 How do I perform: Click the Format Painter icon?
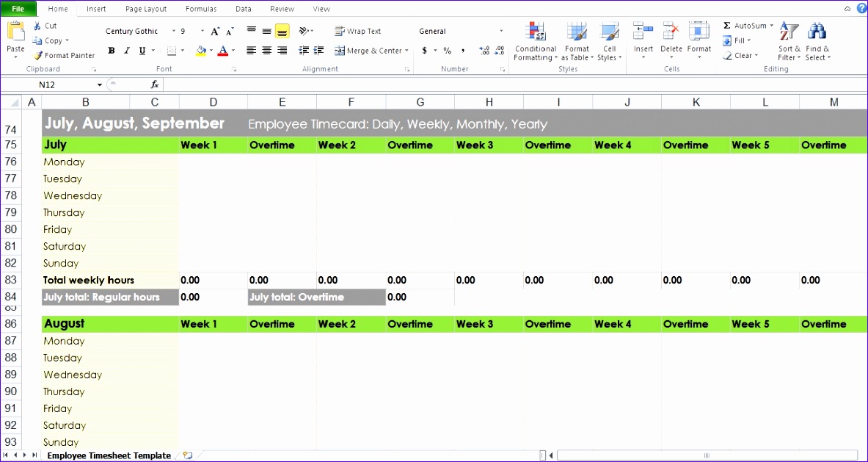(x=38, y=55)
